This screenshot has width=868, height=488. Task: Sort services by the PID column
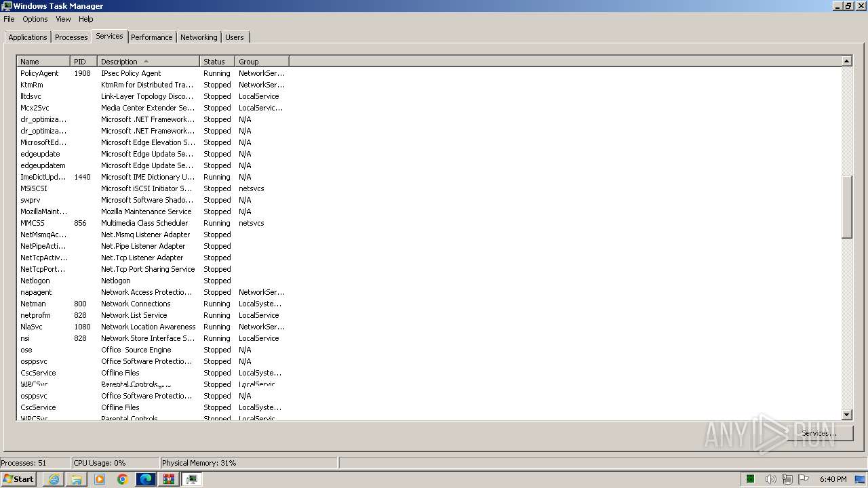pyautogui.click(x=84, y=62)
